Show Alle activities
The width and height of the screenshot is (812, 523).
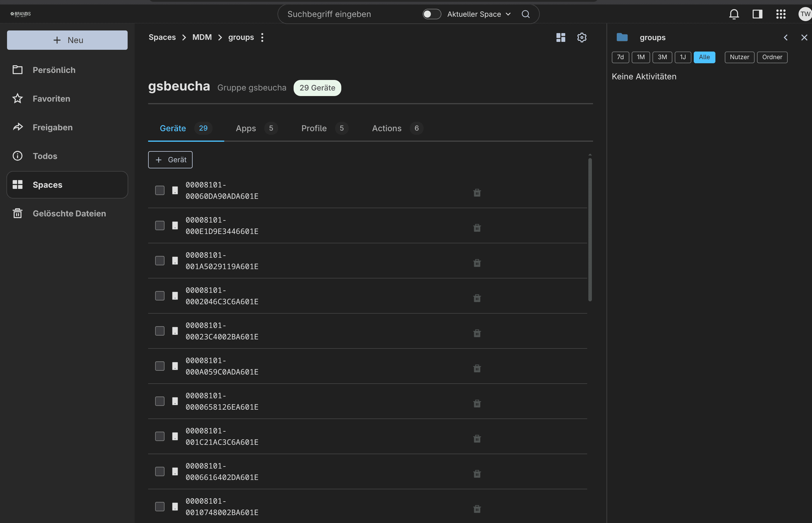(x=704, y=57)
